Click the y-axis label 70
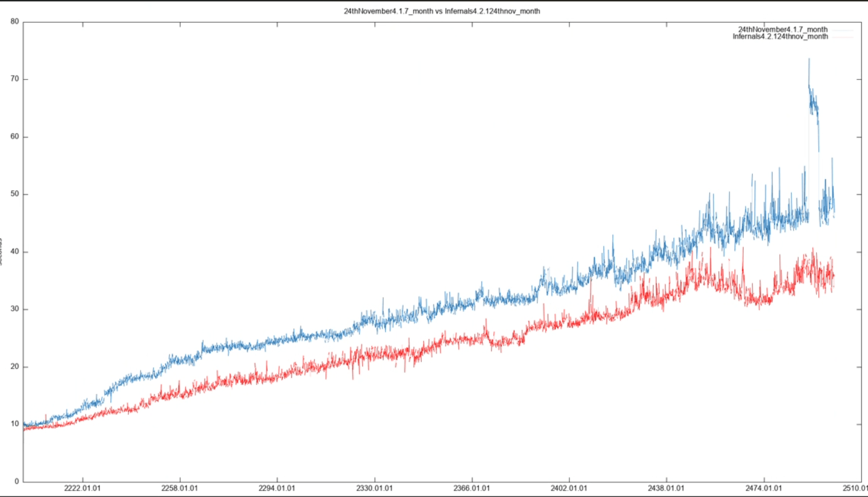The image size is (868, 497). coord(15,79)
